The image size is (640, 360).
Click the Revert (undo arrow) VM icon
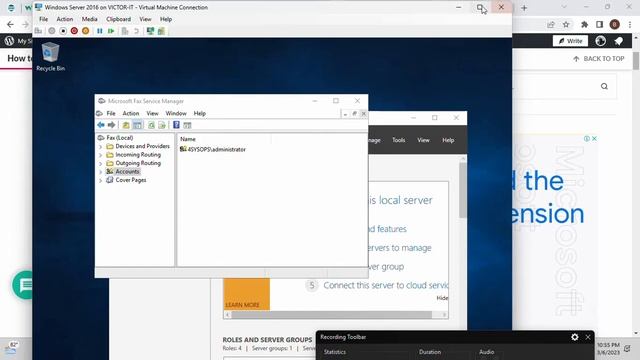click(x=136, y=31)
